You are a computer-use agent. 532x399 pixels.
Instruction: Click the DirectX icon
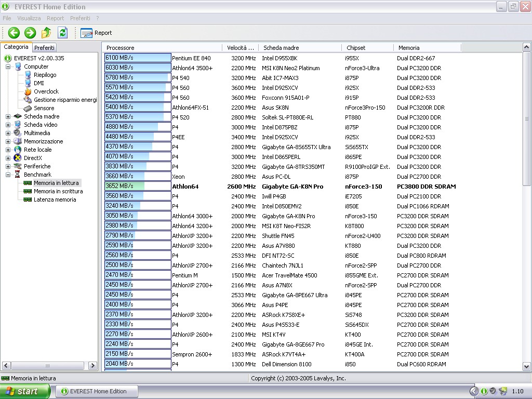pos(18,158)
